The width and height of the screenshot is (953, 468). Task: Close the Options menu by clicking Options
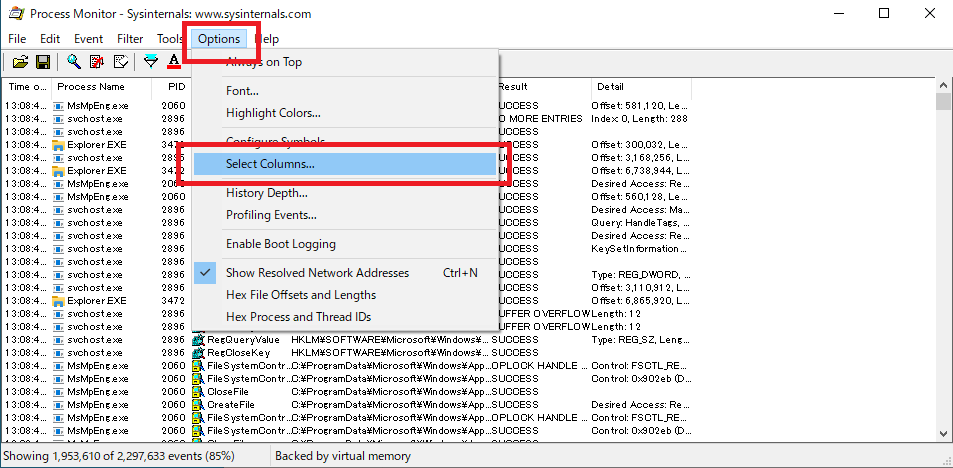pyautogui.click(x=219, y=39)
